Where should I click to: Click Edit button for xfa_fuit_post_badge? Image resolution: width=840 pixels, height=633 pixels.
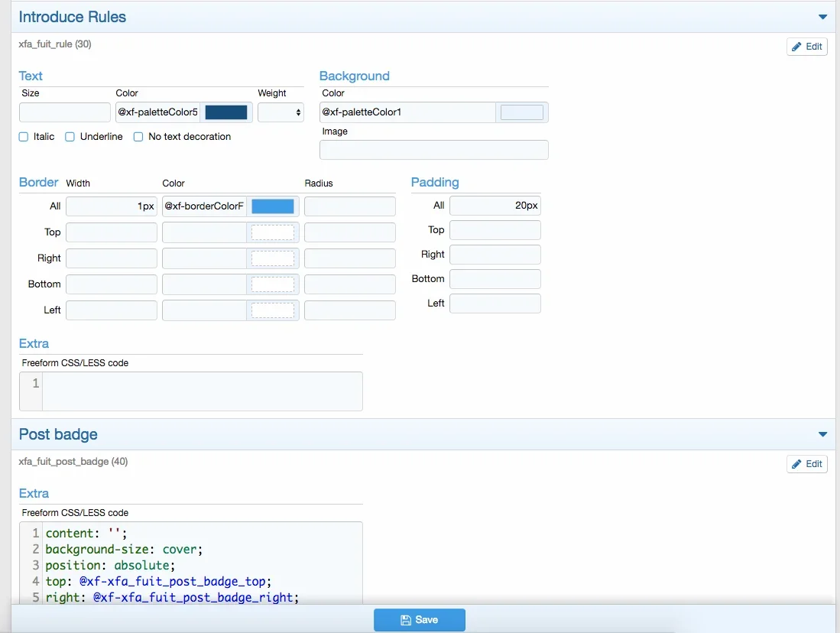pyautogui.click(x=806, y=464)
